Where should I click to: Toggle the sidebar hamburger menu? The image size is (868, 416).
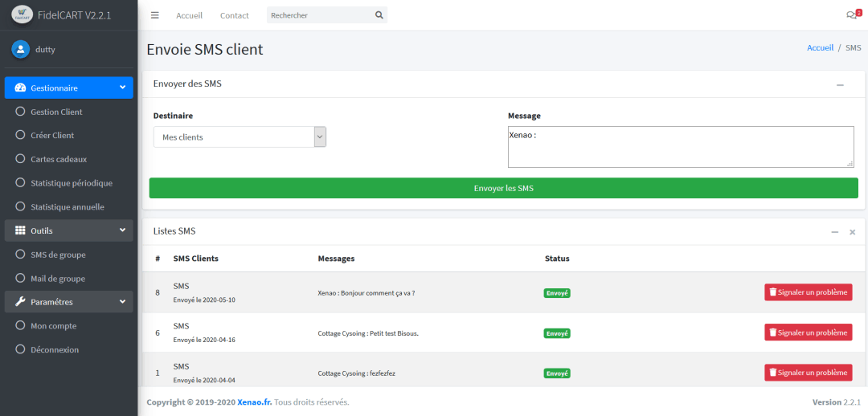155,15
